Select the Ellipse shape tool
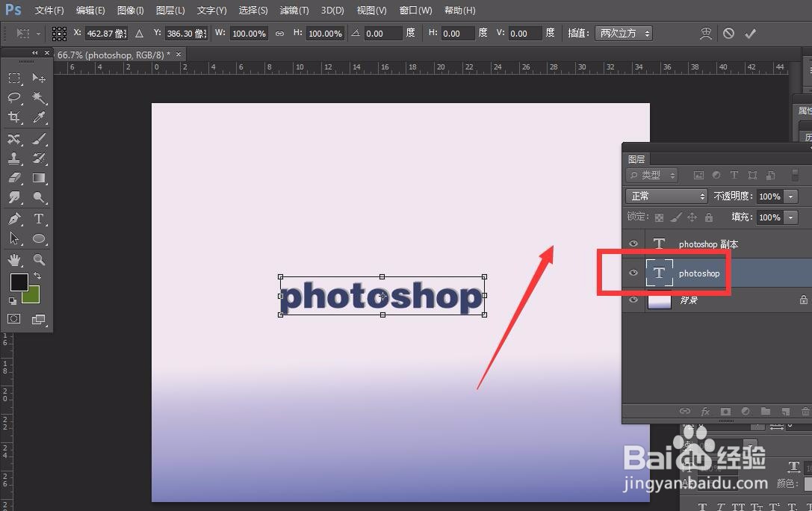The image size is (812, 511). (39, 238)
